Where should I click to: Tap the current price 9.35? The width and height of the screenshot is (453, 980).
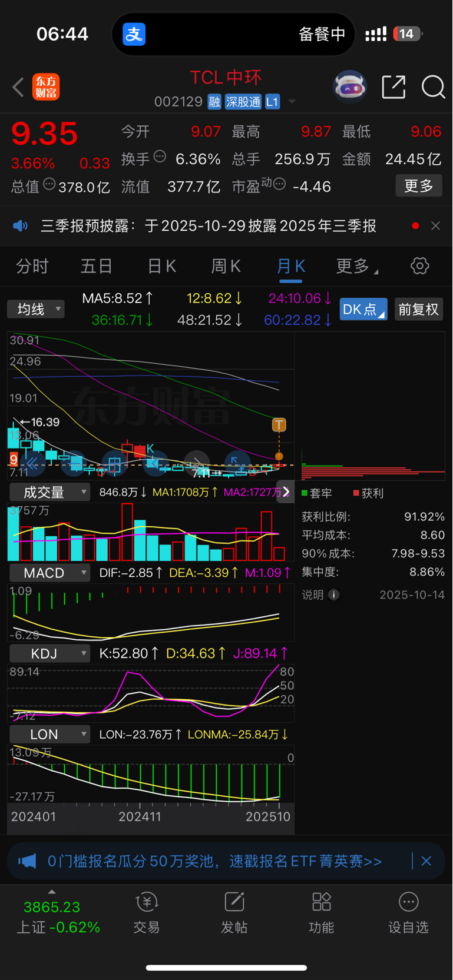pyautogui.click(x=44, y=134)
